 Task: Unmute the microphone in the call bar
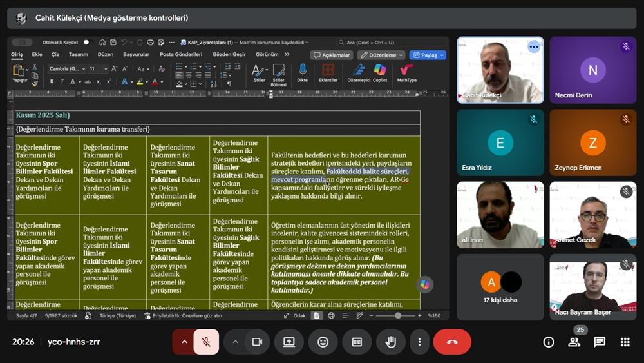(x=206, y=342)
